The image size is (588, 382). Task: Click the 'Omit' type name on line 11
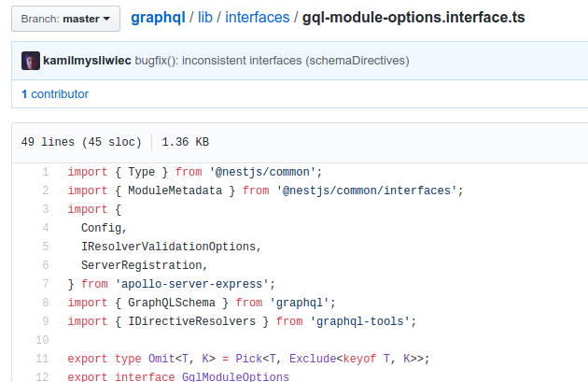click(161, 359)
